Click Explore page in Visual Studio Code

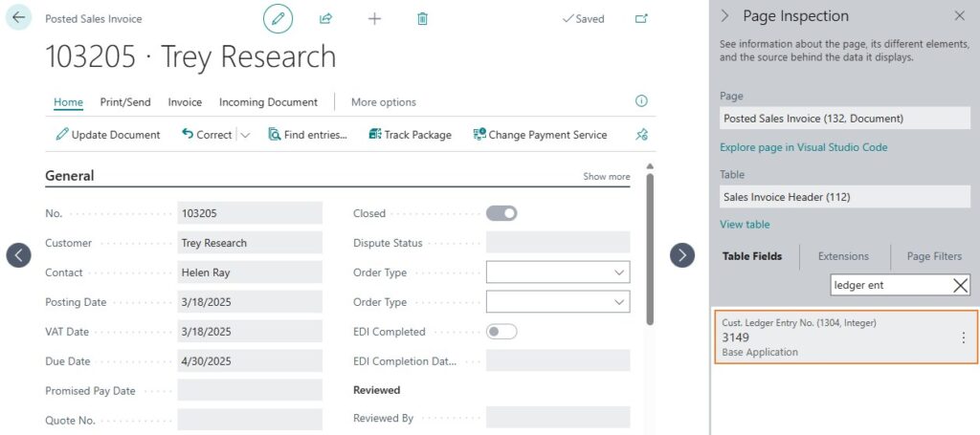click(803, 147)
